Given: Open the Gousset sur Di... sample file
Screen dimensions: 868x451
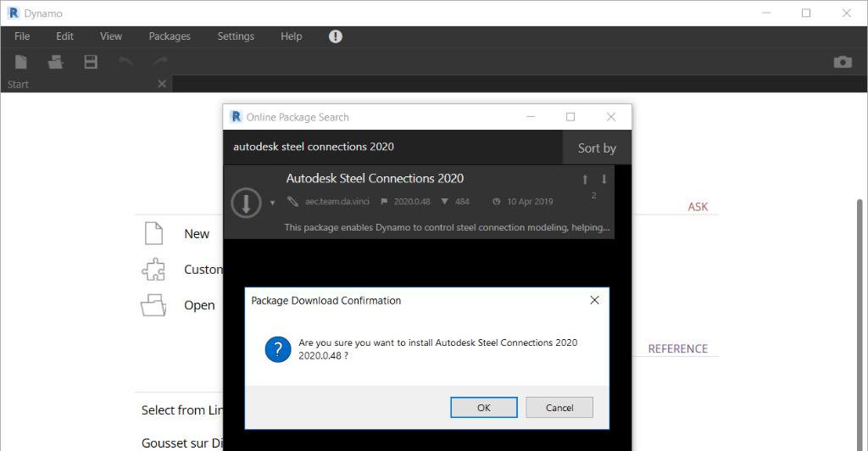Looking at the screenshot, I should [181, 443].
